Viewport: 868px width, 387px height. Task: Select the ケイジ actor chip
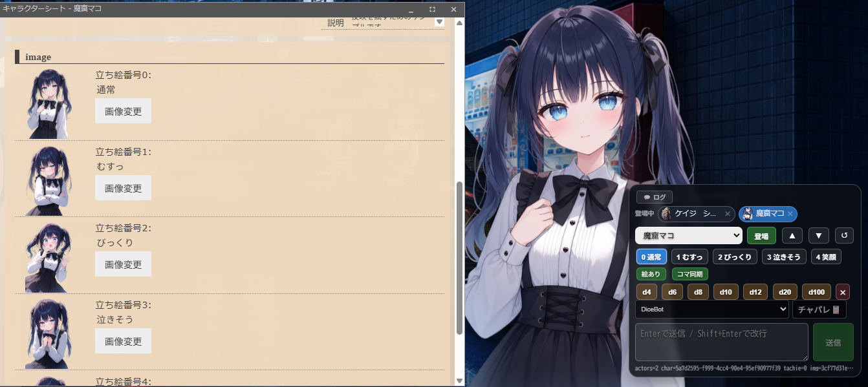pos(696,214)
